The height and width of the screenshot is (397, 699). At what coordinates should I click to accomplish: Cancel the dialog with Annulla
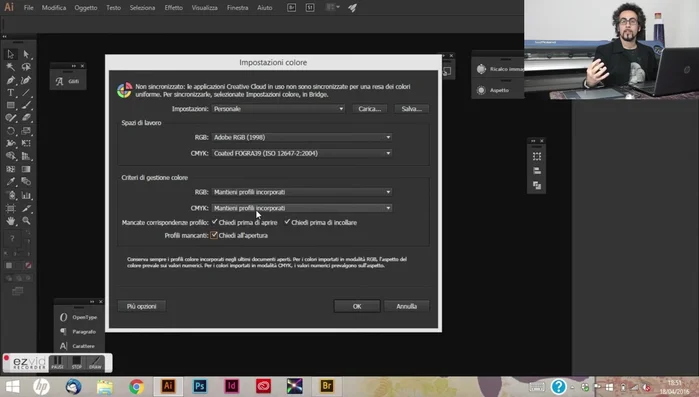407,306
